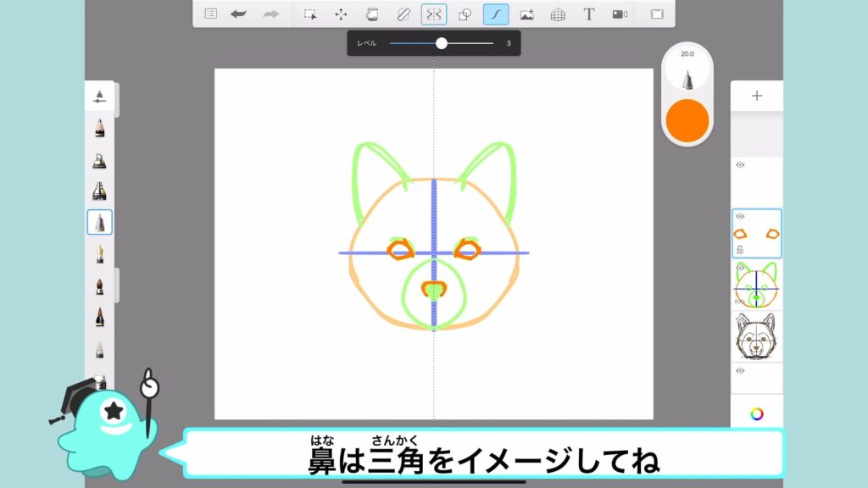Hide the orange eyes layer
Viewport: 868px width, 488px height.
point(740,217)
